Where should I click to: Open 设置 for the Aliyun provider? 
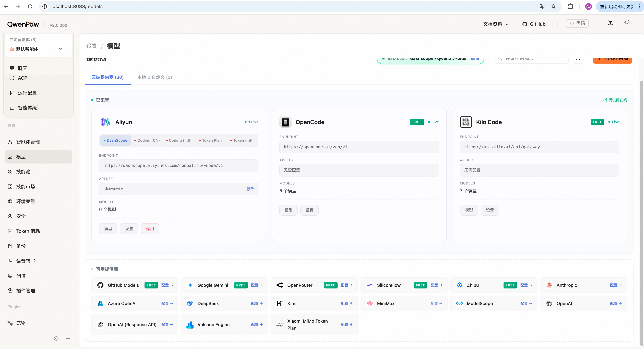click(x=129, y=229)
